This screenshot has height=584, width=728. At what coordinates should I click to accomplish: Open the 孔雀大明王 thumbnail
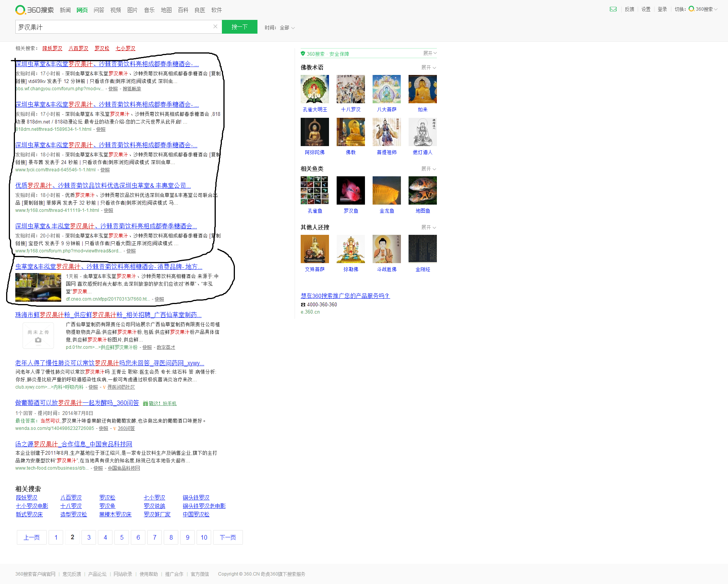[314, 89]
